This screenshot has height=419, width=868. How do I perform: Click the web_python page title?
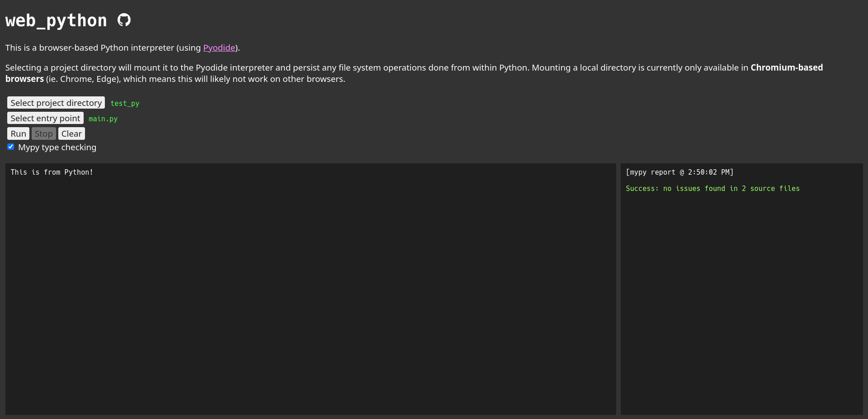point(56,20)
